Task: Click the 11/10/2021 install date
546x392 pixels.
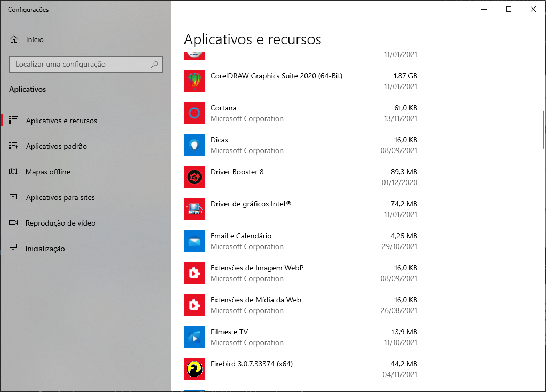Action: tap(400, 342)
